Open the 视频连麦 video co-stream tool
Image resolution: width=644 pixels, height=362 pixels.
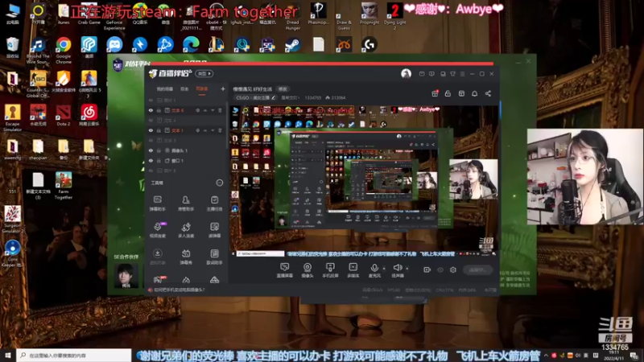(x=157, y=230)
